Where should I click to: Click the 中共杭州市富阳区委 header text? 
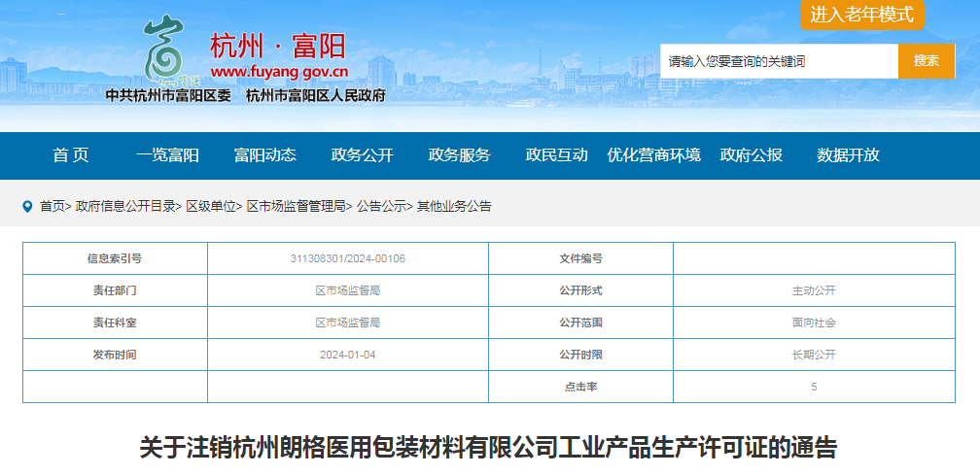(168, 96)
